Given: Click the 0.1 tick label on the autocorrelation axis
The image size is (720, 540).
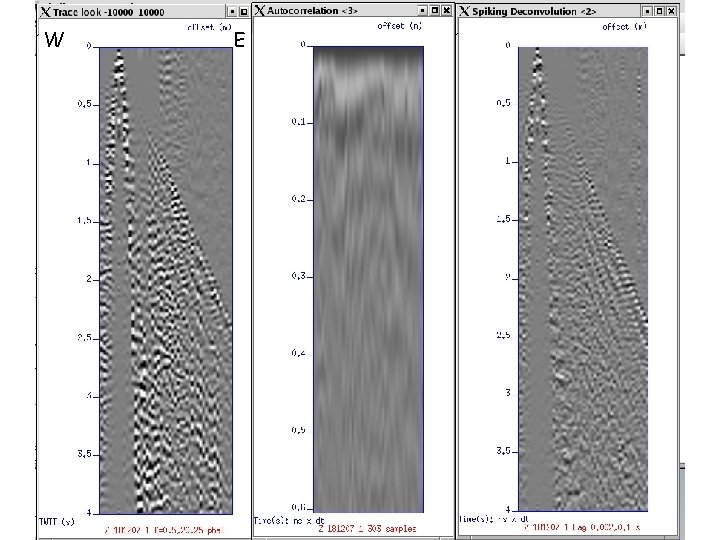Looking at the screenshot, I should coord(299,122).
